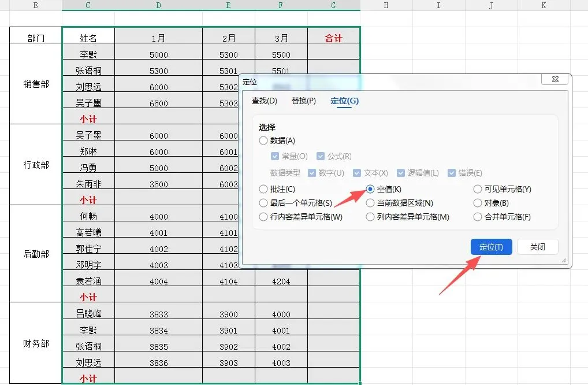The height and width of the screenshot is (385, 588).
Task: Click the red 合计 header cell
Action: pos(334,35)
